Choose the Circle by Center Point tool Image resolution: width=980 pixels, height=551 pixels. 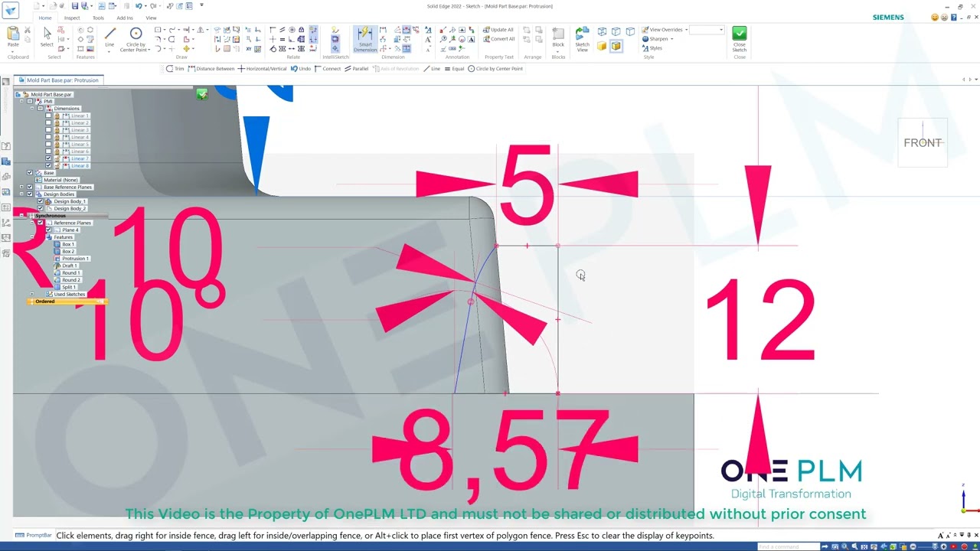point(136,39)
